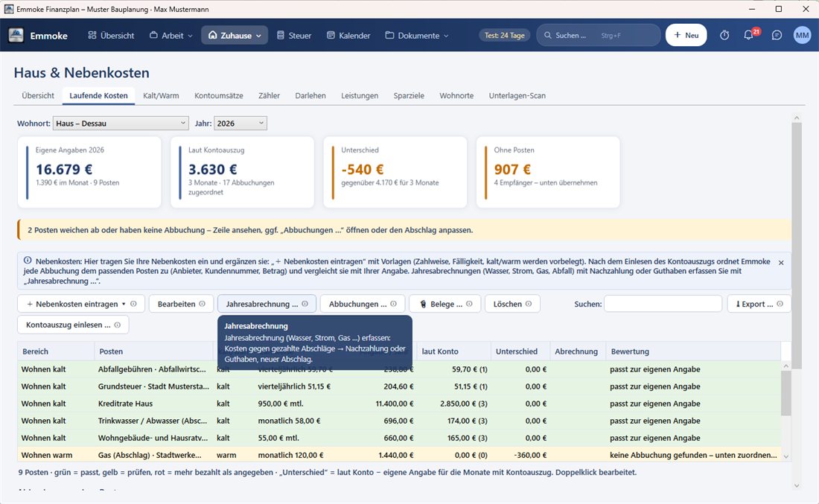Viewport: 819px width, 504px height.
Task: Focus the Suchen field above the table
Action: [663, 304]
